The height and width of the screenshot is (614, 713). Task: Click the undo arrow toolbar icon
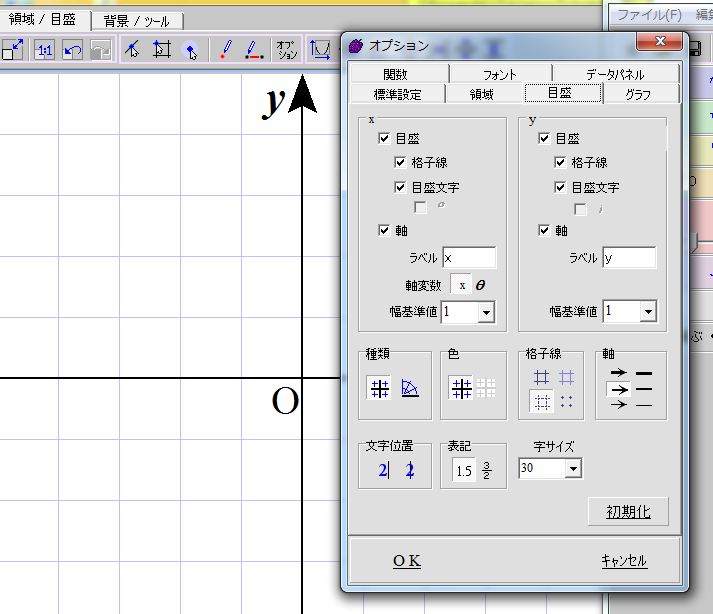click(72, 50)
